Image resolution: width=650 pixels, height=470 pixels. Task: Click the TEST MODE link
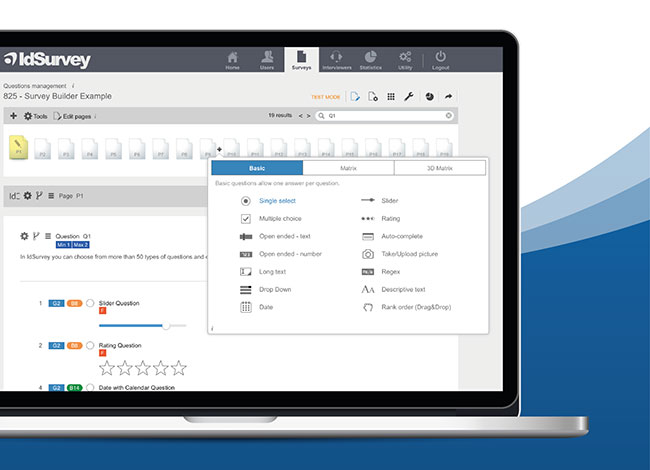pos(325,97)
